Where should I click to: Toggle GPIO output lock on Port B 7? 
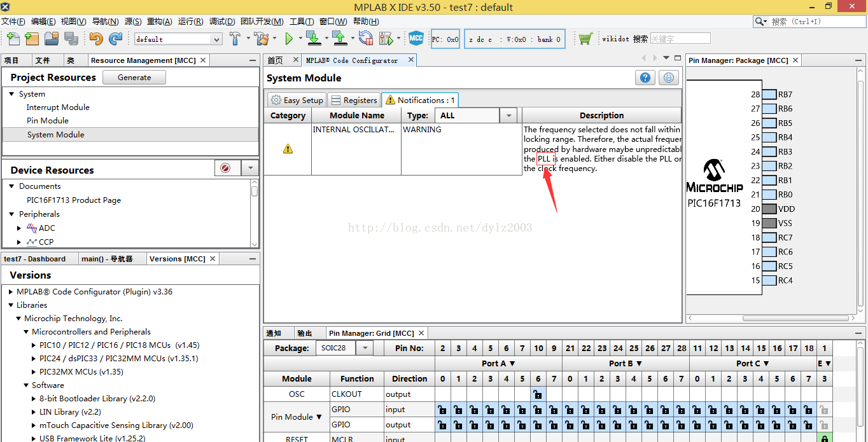[x=681, y=425]
